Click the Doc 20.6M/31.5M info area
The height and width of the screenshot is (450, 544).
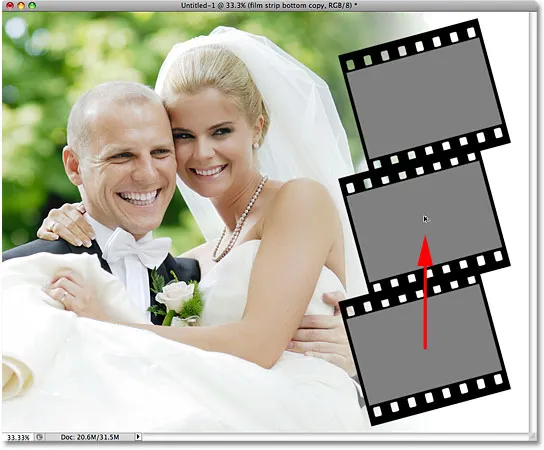tap(90, 437)
